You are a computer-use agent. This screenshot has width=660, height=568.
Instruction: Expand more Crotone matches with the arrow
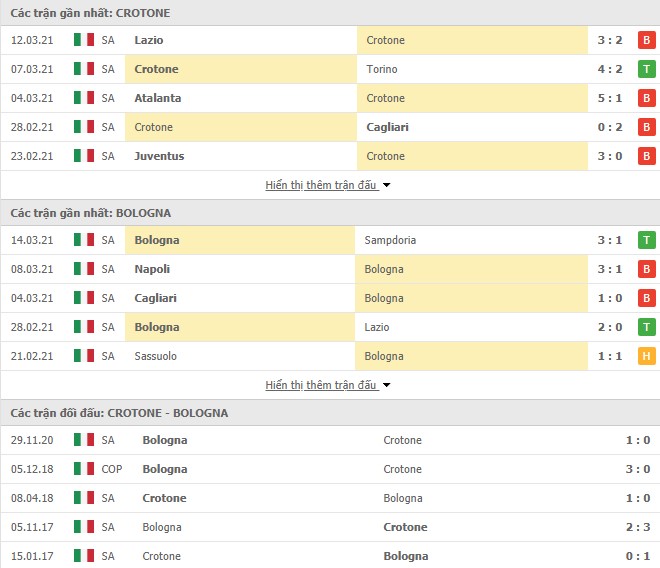(x=386, y=185)
